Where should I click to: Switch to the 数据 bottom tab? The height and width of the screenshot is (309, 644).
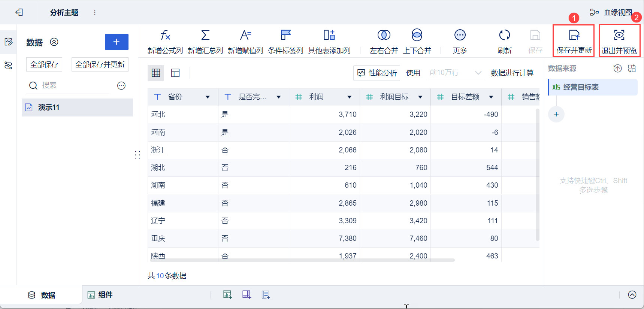pos(42,295)
